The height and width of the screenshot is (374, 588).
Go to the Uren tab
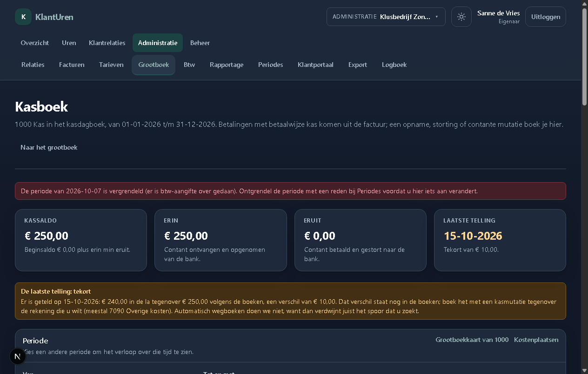tap(69, 43)
